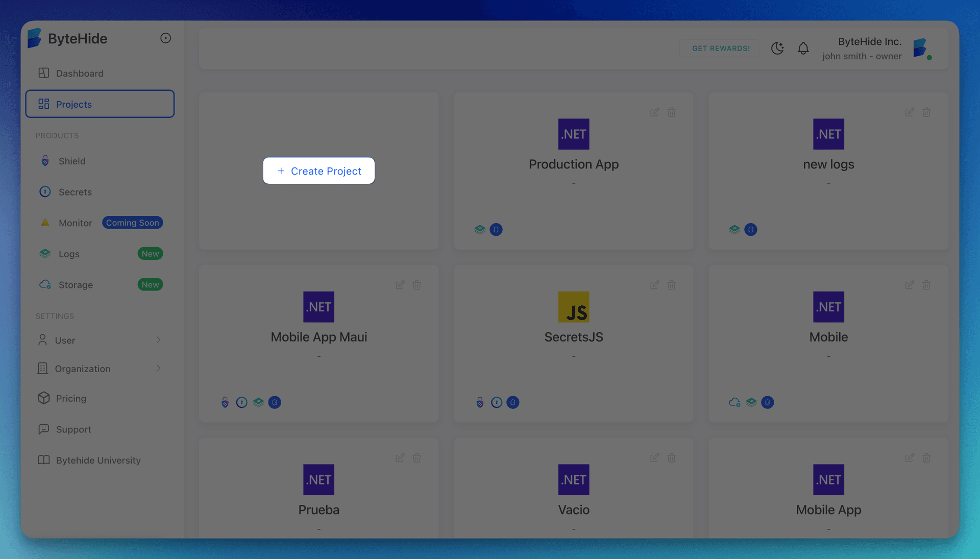The width and height of the screenshot is (980, 559).
Task: Click the 'john smith - owner' text
Action: pos(862,56)
